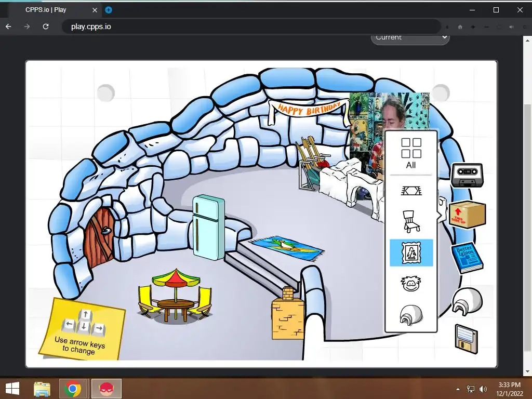Select the floor items rug category
Viewport: 532px width, 399px height.
click(x=411, y=191)
